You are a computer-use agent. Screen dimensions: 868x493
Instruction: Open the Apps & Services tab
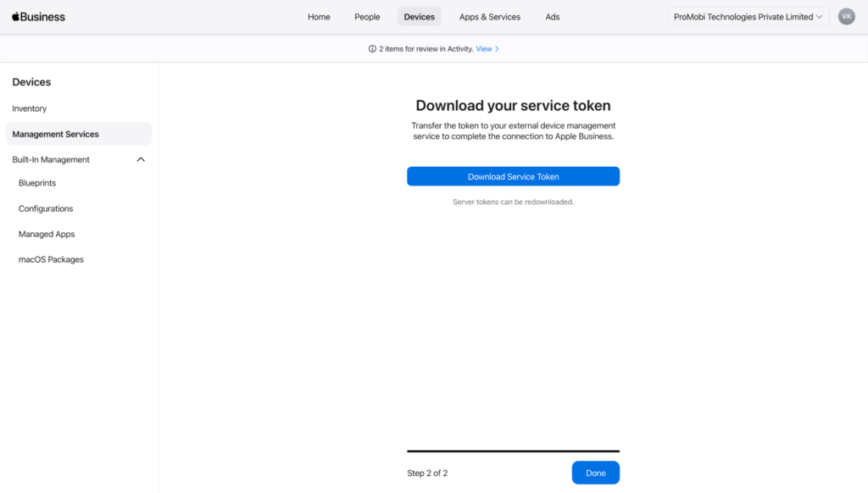pos(489,17)
